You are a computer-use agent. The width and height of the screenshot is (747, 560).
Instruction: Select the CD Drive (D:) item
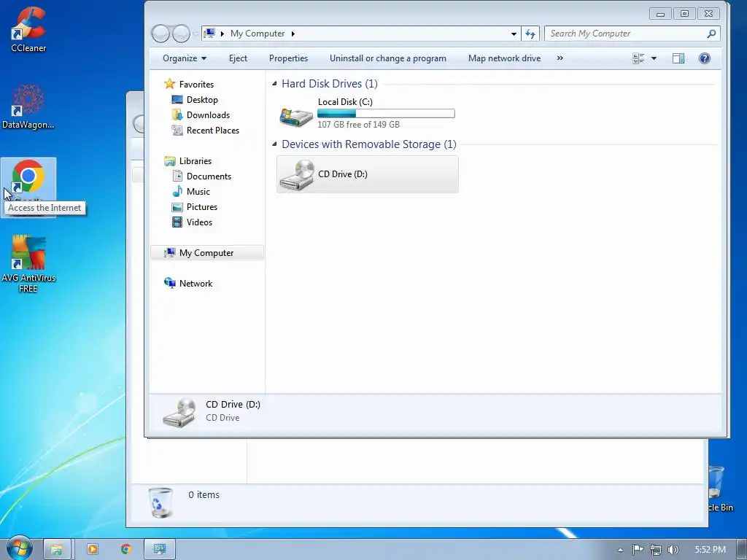pos(368,174)
